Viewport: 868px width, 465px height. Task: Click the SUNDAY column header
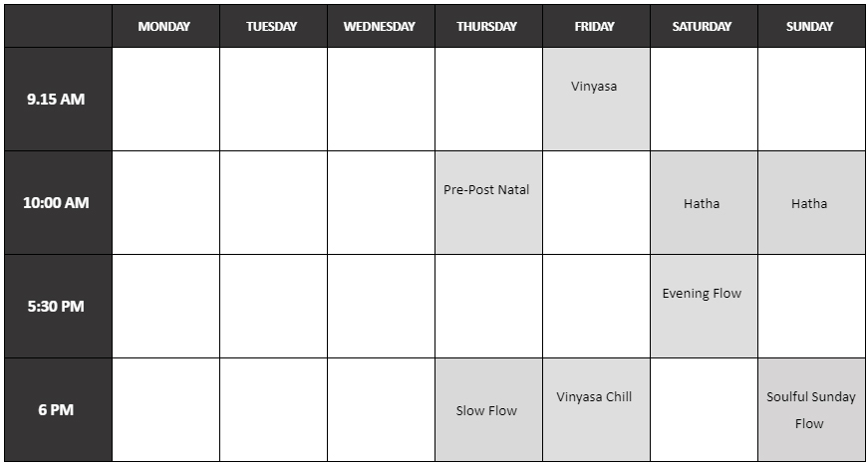pos(811,26)
